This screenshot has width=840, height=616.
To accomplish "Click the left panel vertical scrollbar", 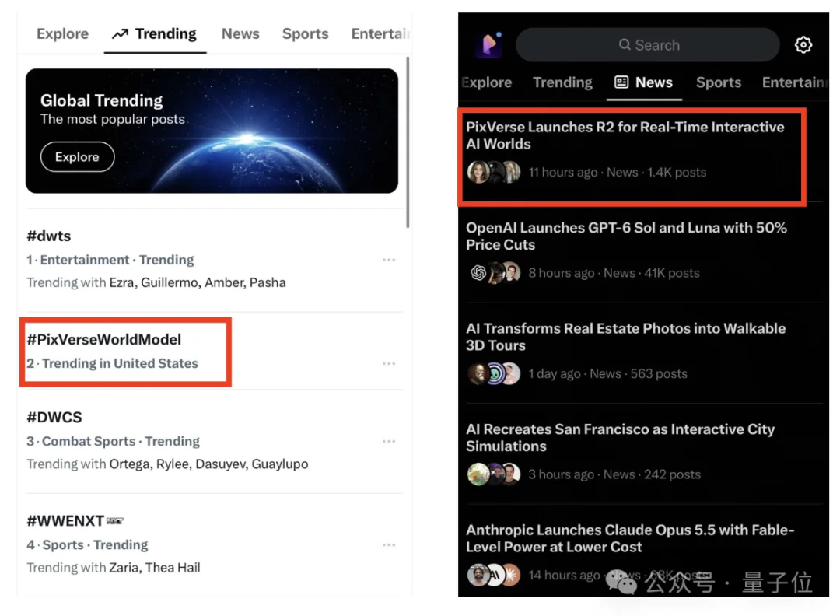I will tap(408, 142).
